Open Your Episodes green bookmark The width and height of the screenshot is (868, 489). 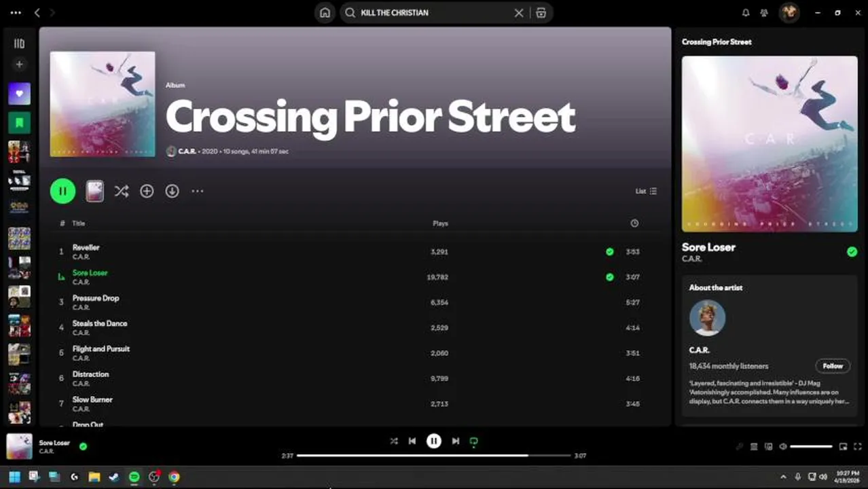19,122
